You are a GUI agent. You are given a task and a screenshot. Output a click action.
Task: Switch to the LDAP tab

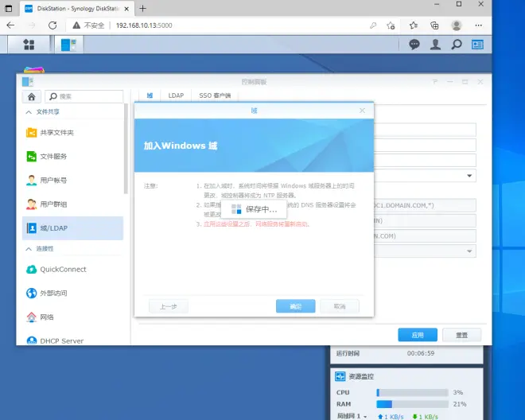pyautogui.click(x=176, y=95)
